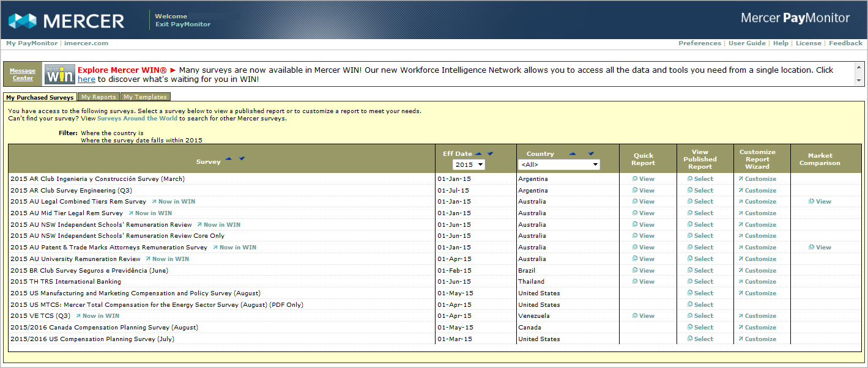This screenshot has height=368, width=868.
Task: Open the Country filter dropdown
Action: (559, 164)
